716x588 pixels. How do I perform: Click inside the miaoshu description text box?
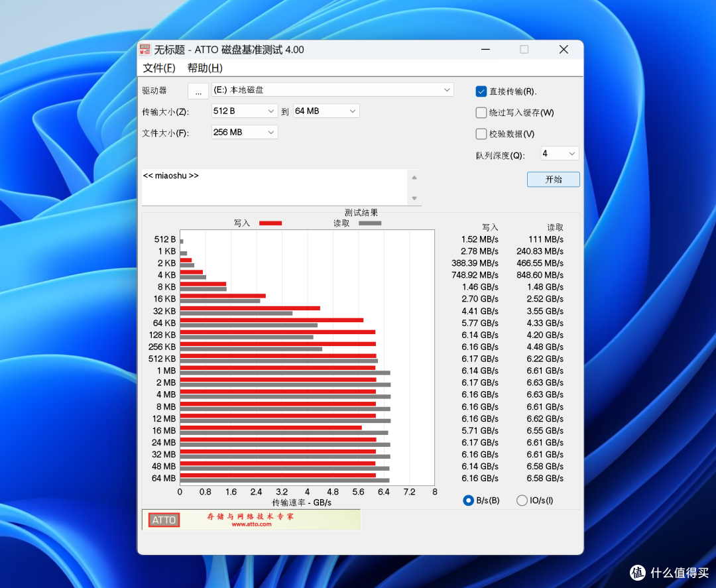pyautogui.click(x=274, y=188)
